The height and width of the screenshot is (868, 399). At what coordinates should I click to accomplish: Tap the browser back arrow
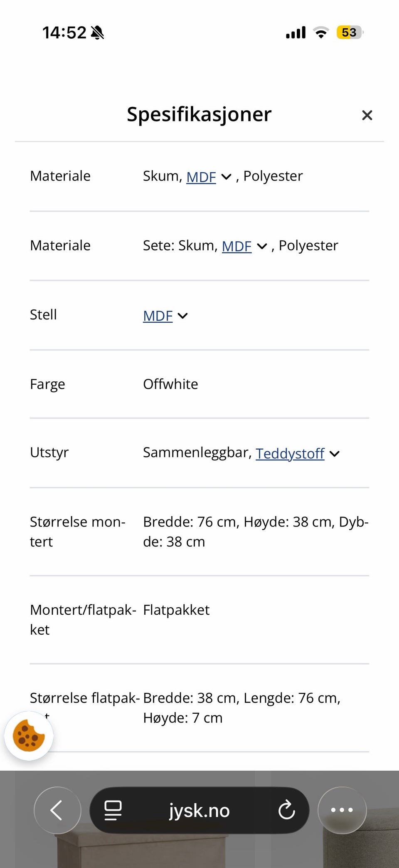(x=57, y=810)
